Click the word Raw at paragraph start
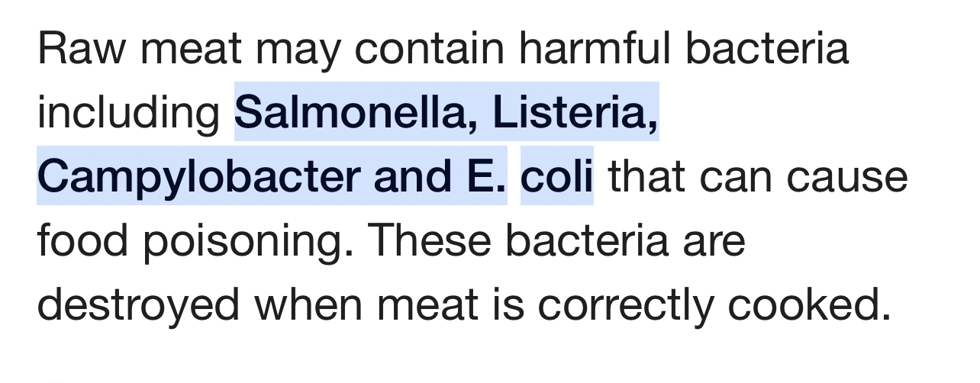 [82, 48]
